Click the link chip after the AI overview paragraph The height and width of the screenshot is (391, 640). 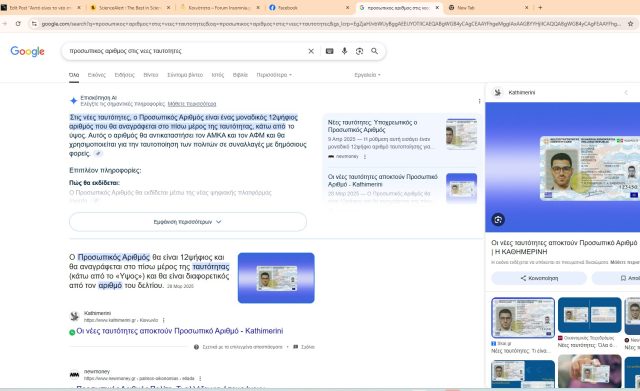[98, 153]
